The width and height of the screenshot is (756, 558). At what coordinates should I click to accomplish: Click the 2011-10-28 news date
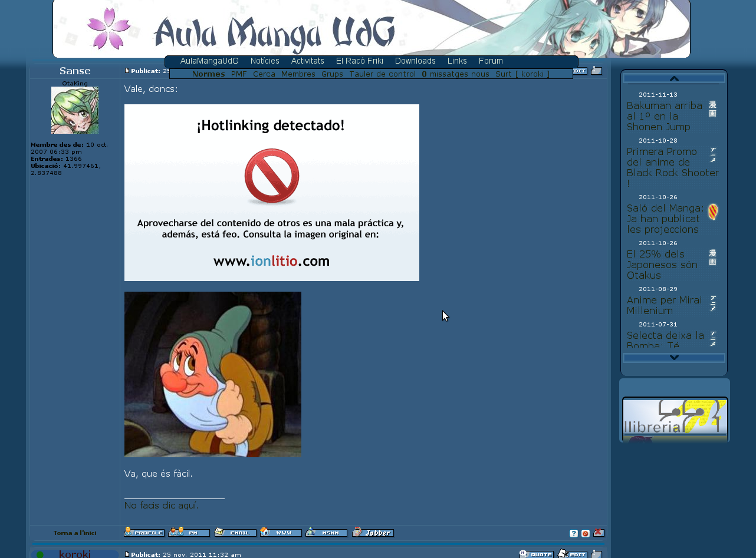[658, 140]
